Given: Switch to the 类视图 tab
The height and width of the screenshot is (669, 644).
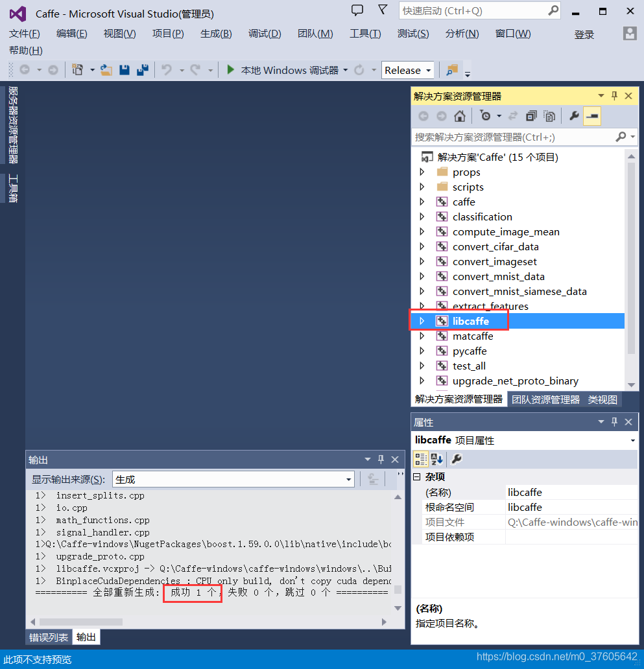Looking at the screenshot, I should tap(602, 399).
